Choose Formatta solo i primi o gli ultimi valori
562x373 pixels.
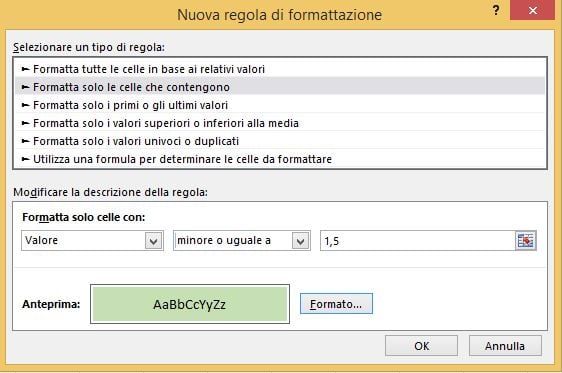click(280, 105)
